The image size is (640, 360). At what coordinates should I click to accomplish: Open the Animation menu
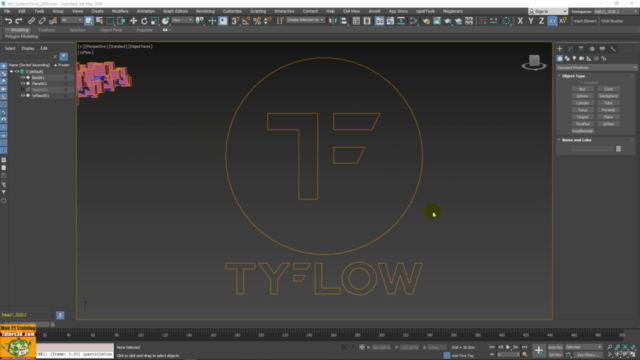coord(145,11)
